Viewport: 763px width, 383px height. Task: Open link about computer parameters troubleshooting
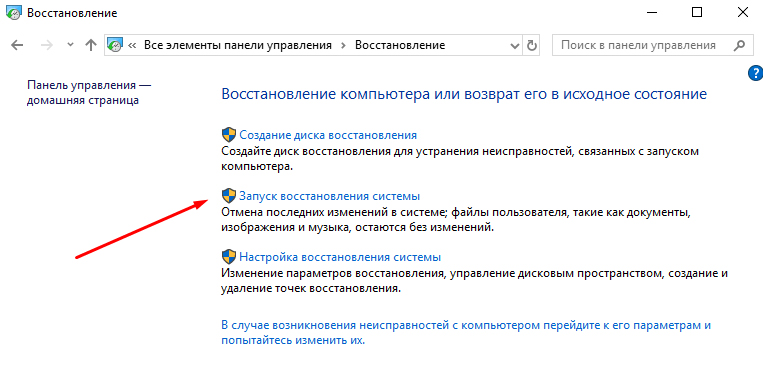(x=466, y=332)
